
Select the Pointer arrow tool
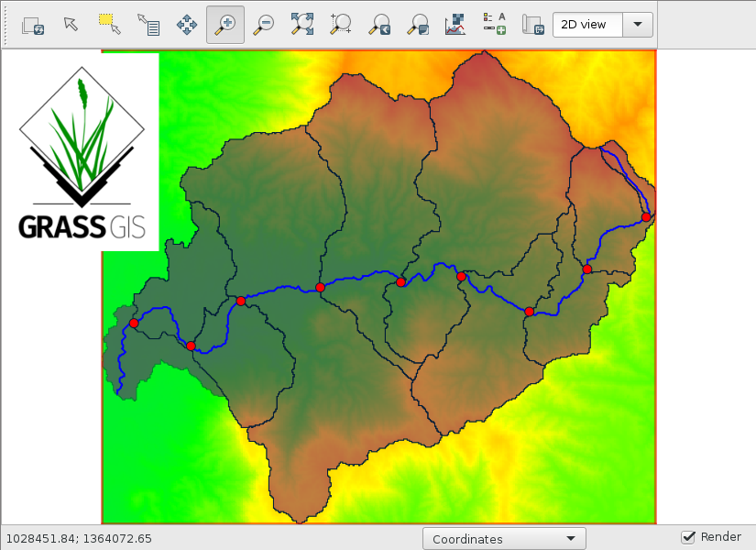coord(71,25)
